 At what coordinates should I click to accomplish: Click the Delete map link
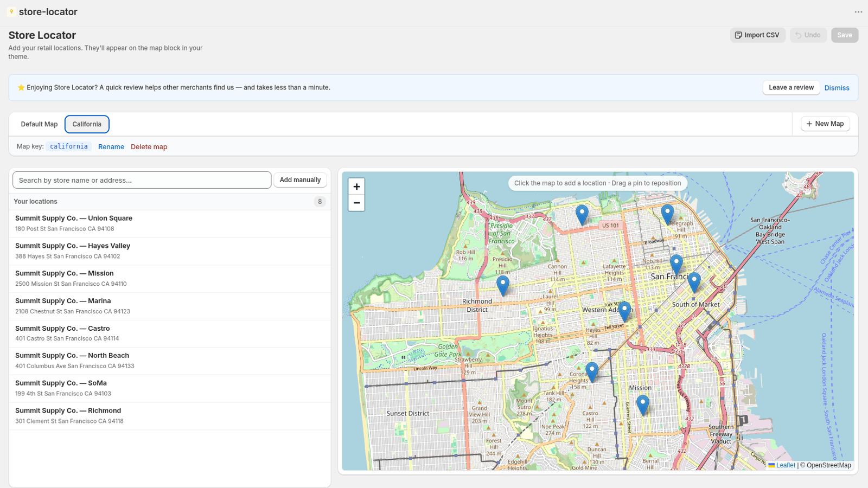149,147
